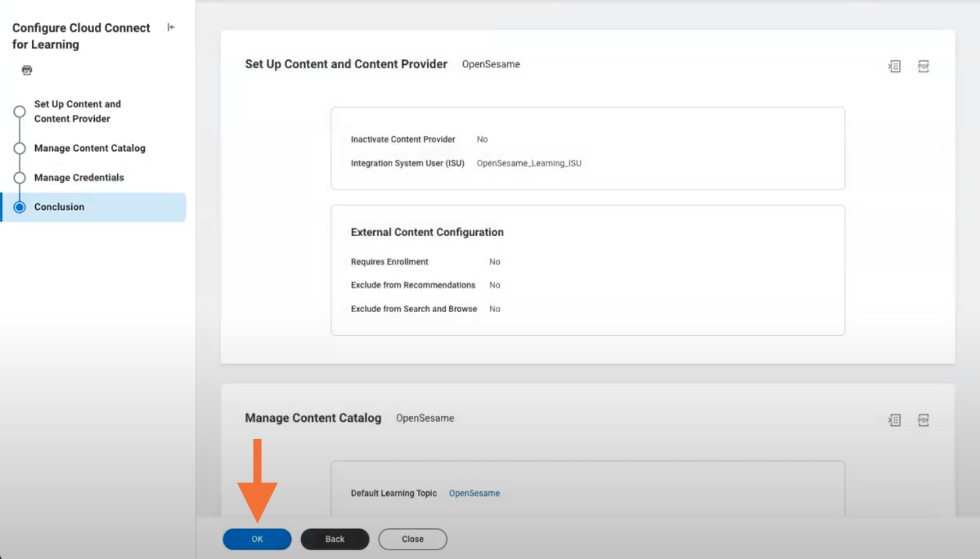Select the Set Up Content step circle
The width and height of the screenshot is (980, 559).
click(x=19, y=111)
